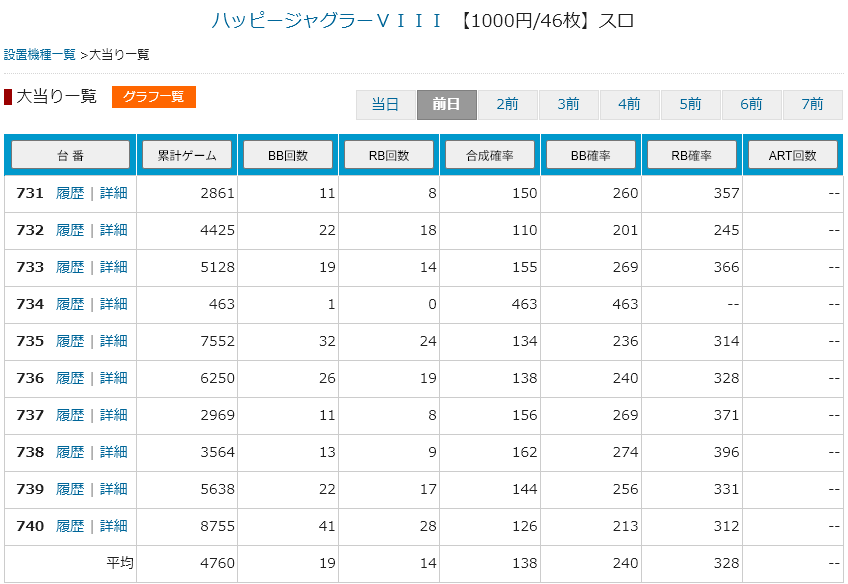
Task: Sort by RB確率 column header
Action: (692, 155)
